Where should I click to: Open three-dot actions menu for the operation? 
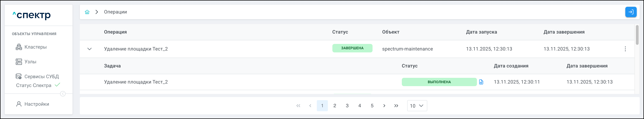(x=625, y=49)
